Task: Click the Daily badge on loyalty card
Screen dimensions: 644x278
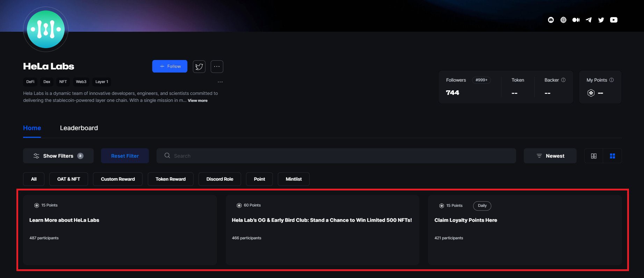Action: click(482, 205)
